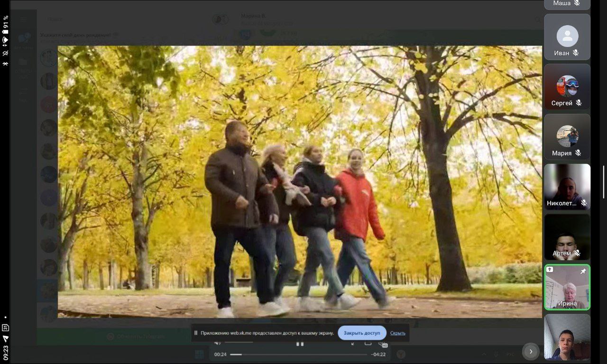Click screen-share icon on Ирина's tile
The height and width of the screenshot is (364, 607).
(x=550, y=270)
